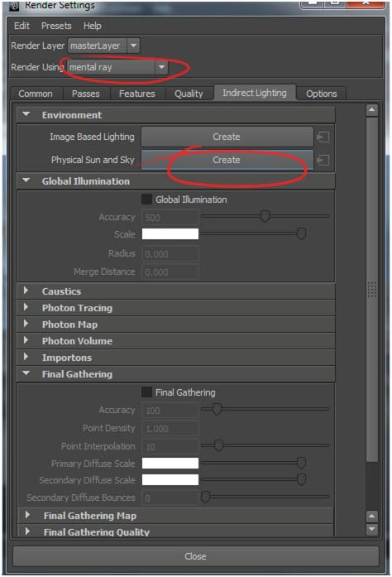Click the Global Illumination Accuracy field
Image resolution: width=392 pixels, height=577 pixels.
(170, 217)
